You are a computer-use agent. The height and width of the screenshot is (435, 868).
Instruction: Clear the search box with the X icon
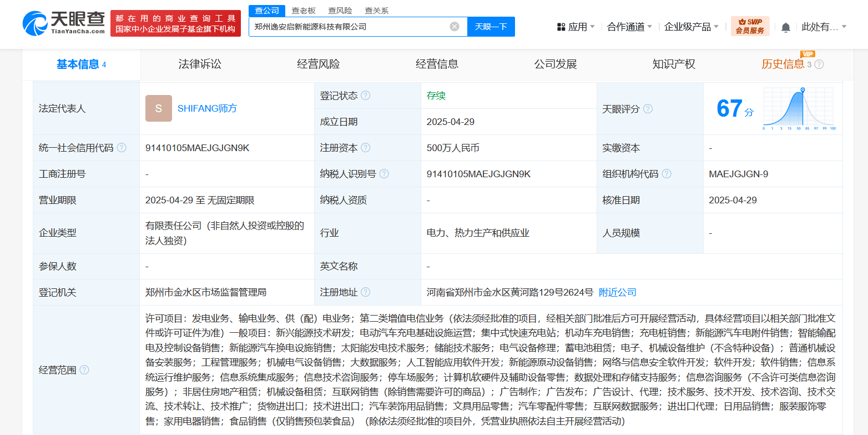[x=455, y=27]
